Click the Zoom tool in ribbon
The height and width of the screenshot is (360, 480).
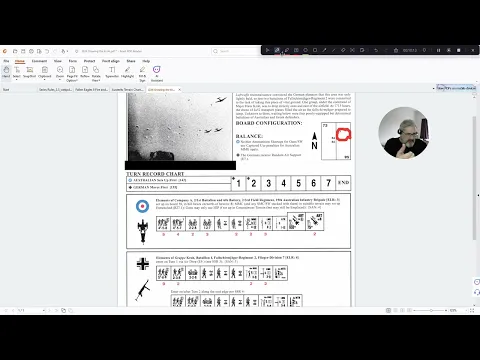60,71
